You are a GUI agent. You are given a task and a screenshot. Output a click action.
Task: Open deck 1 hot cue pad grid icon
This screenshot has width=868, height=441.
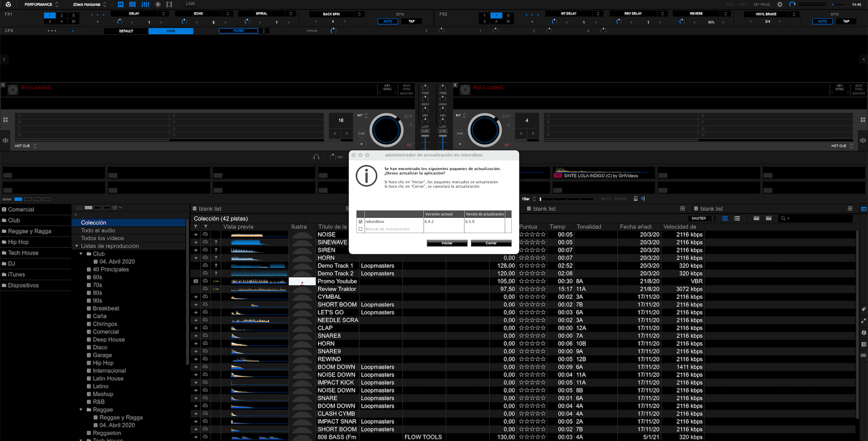6,120
